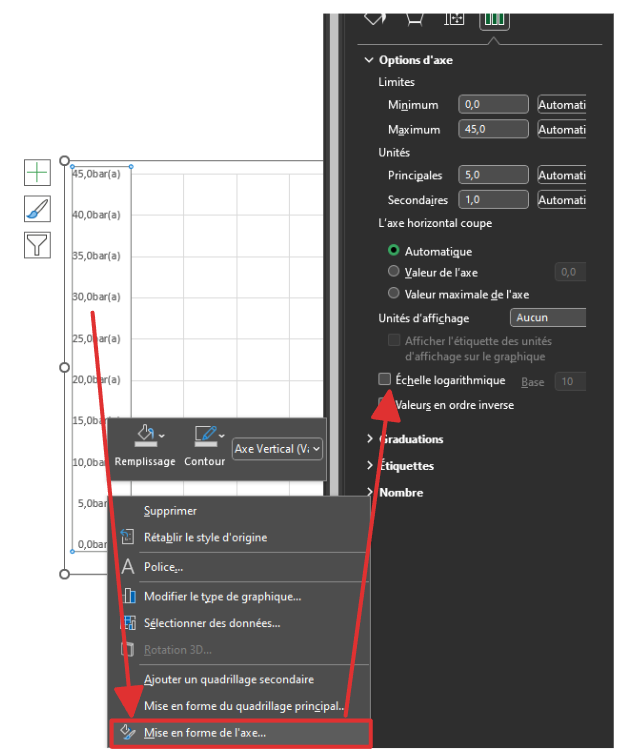This screenshot has height=755, width=628.
Task: Click the chart's middle-left resize handle
Action: pos(65,367)
